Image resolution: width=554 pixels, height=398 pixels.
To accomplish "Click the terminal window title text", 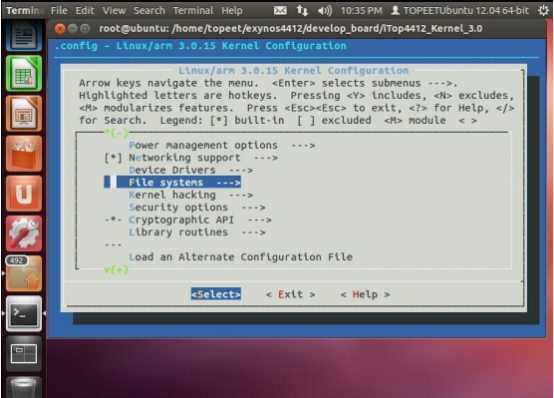I will (290, 28).
